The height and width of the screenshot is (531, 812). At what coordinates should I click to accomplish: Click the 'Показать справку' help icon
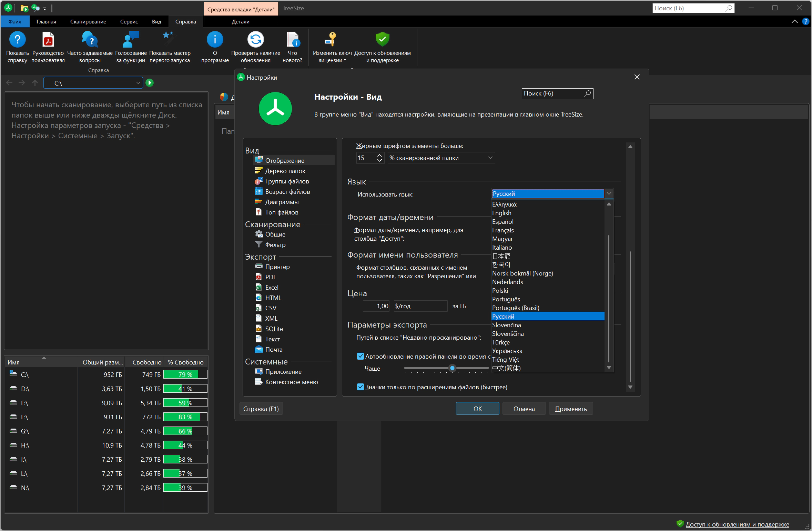(x=17, y=40)
